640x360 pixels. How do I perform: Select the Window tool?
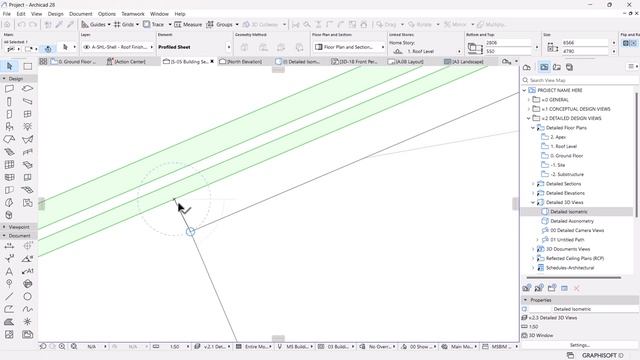pyautogui.click(x=27, y=114)
